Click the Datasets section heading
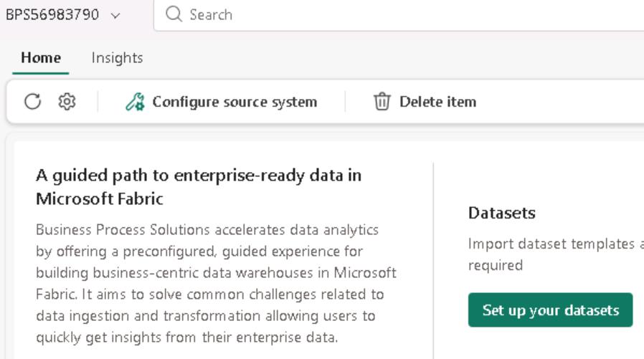This screenshot has height=359, width=644. [502, 213]
